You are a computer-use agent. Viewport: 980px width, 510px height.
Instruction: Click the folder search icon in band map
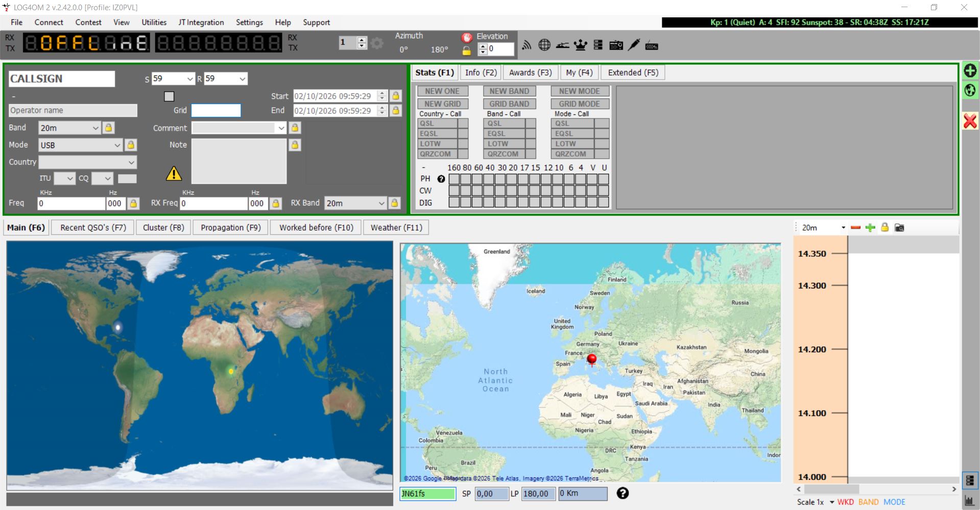tap(899, 228)
